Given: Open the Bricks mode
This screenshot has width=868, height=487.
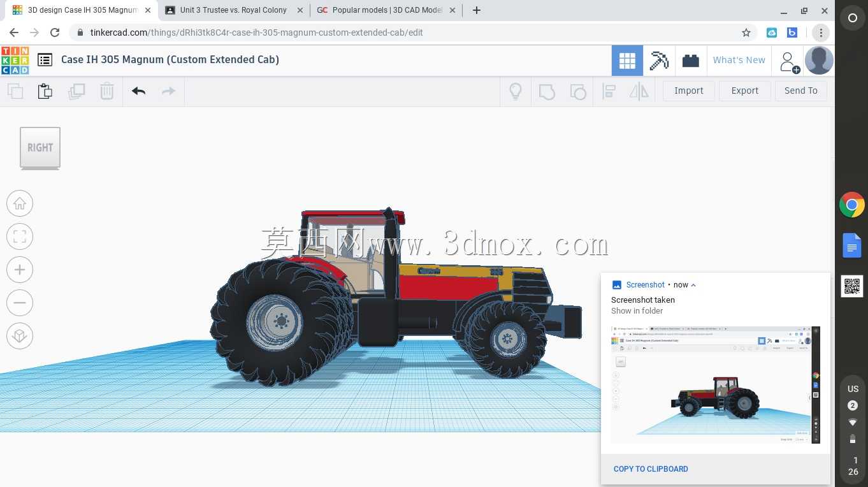Looking at the screenshot, I should click(x=690, y=61).
